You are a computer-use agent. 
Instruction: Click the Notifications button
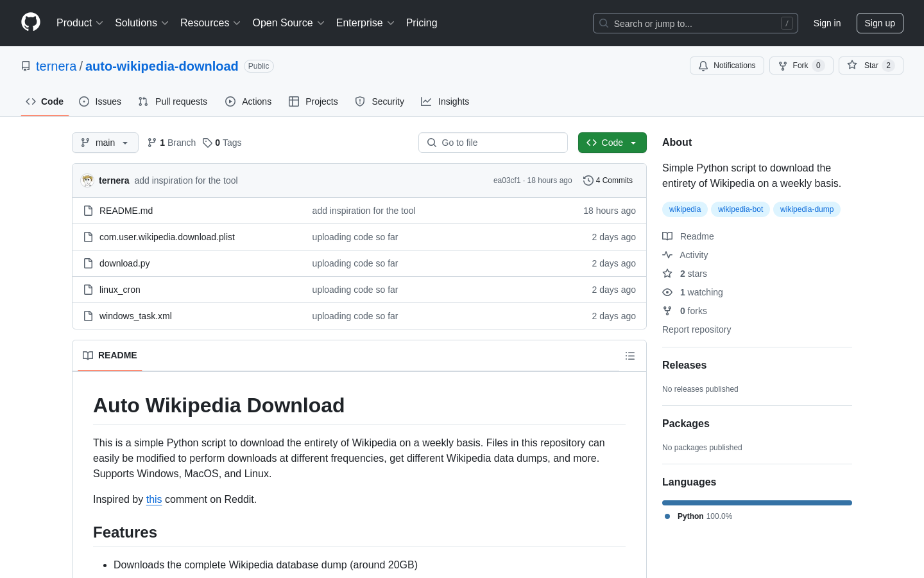[727, 66]
